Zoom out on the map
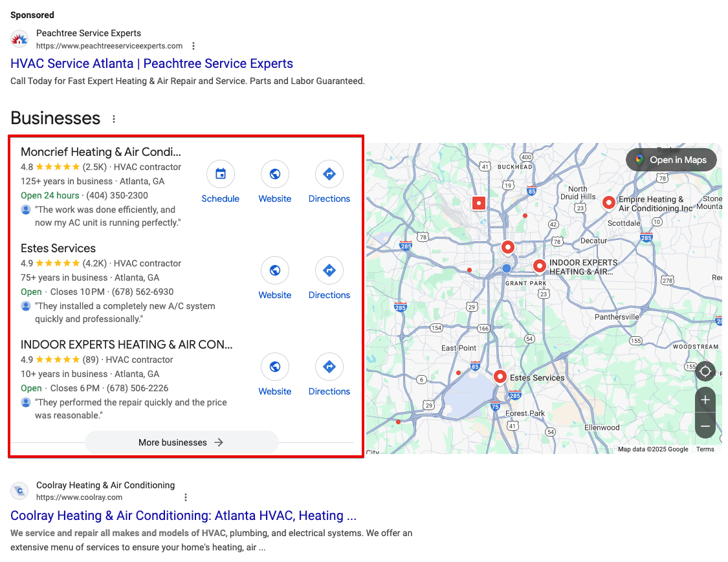728x562 pixels. [705, 426]
